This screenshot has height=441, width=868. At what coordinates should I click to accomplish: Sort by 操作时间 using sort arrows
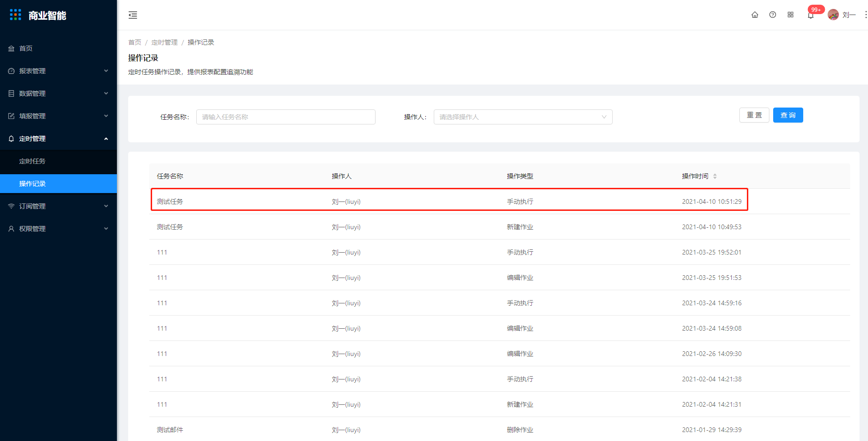pos(715,176)
